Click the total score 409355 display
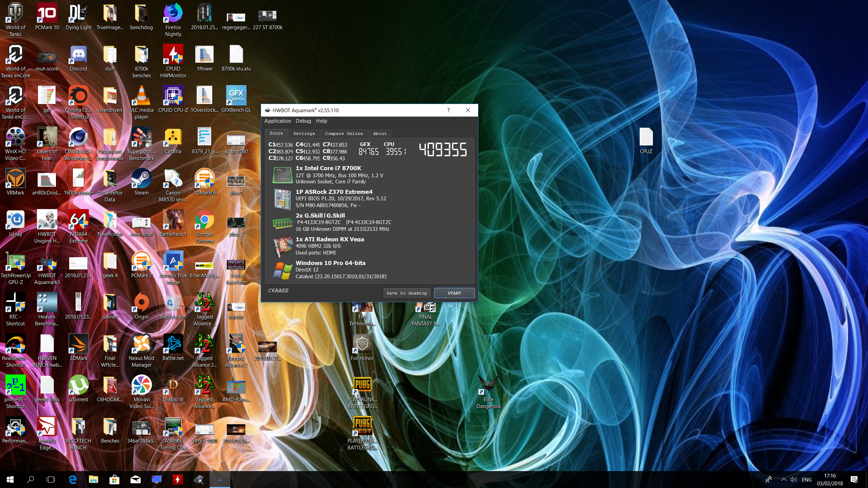 (x=442, y=149)
